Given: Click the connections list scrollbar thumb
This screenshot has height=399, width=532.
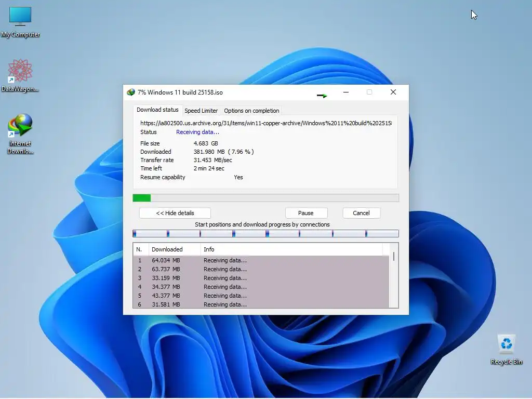Looking at the screenshot, I should point(394,257).
